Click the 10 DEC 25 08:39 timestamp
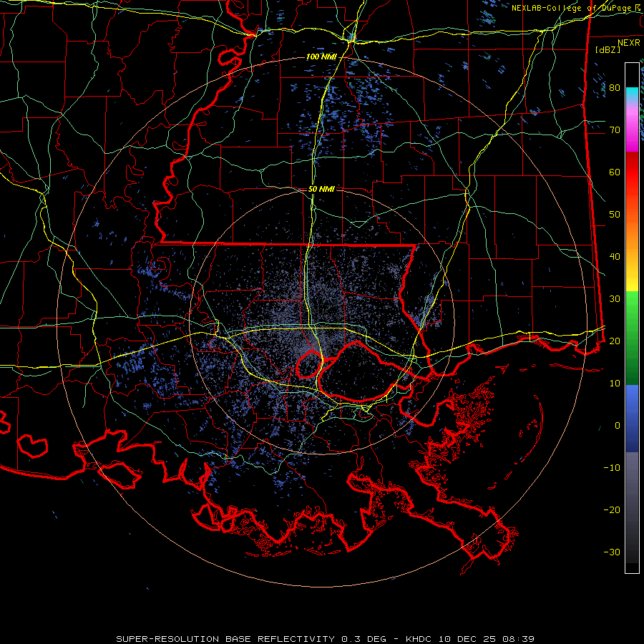The height and width of the screenshot is (644, 644). click(x=487, y=639)
